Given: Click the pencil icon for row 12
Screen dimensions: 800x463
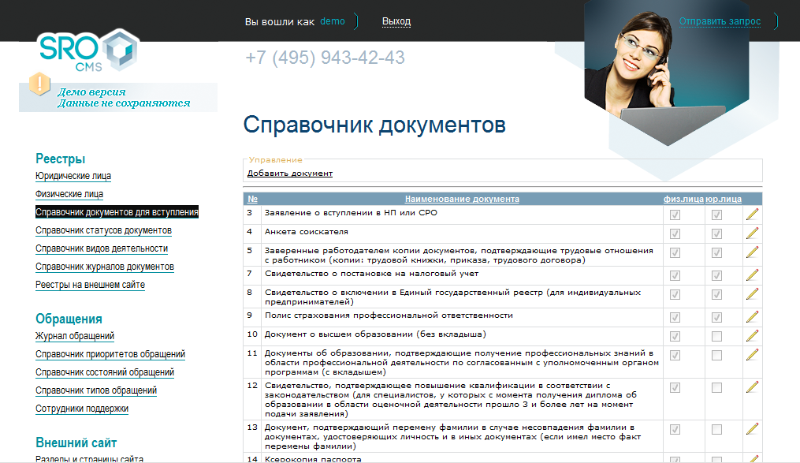Looking at the screenshot, I should coord(752,386).
